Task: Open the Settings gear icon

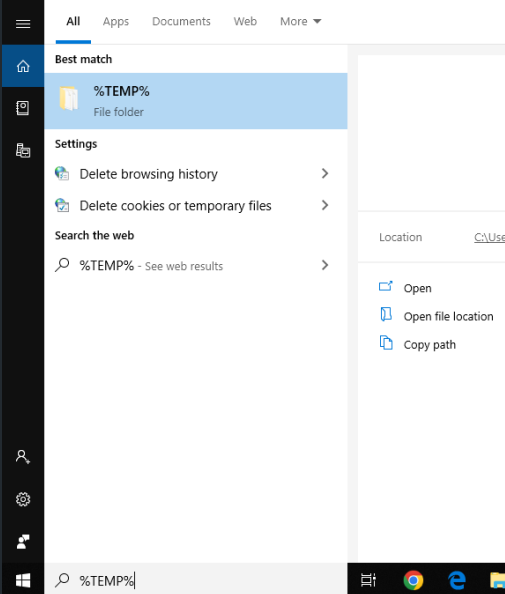Action: pyautogui.click(x=23, y=499)
